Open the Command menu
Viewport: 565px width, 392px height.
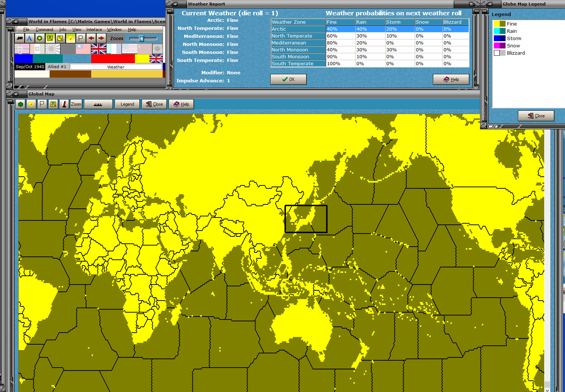coord(44,29)
